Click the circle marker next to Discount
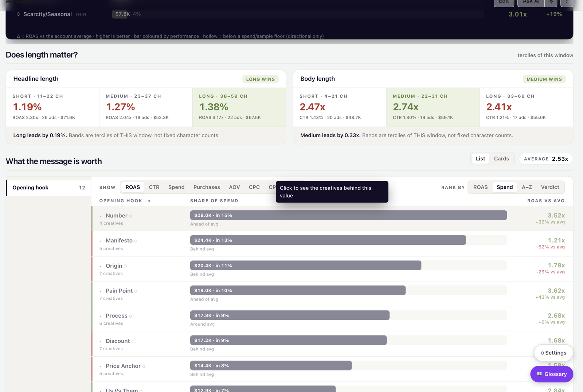Image resolution: width=583 pixels, height=392 pixels. [133, 341]
